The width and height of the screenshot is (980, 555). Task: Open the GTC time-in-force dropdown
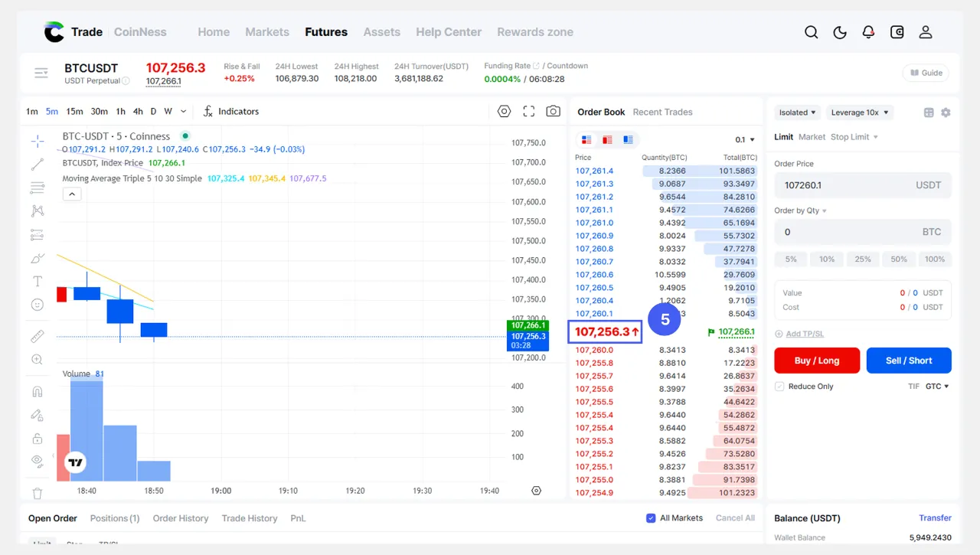tap(937, 387)
